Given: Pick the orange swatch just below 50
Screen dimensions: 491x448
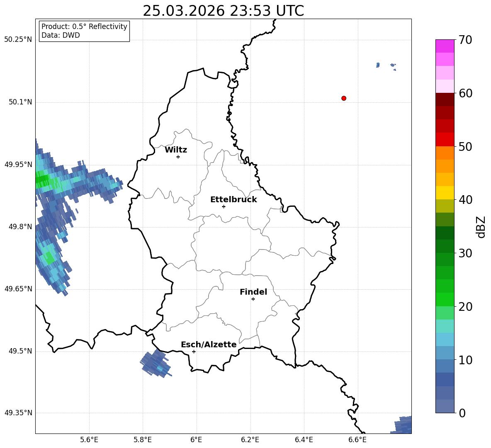Looking at the screenshot, I should tap(445, 153).
